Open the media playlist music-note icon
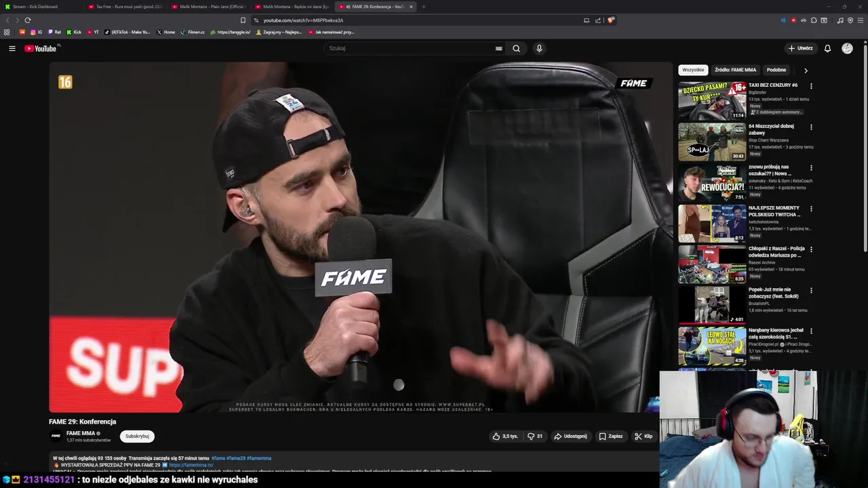Screen dimensions: 868x488 point(840,20)
